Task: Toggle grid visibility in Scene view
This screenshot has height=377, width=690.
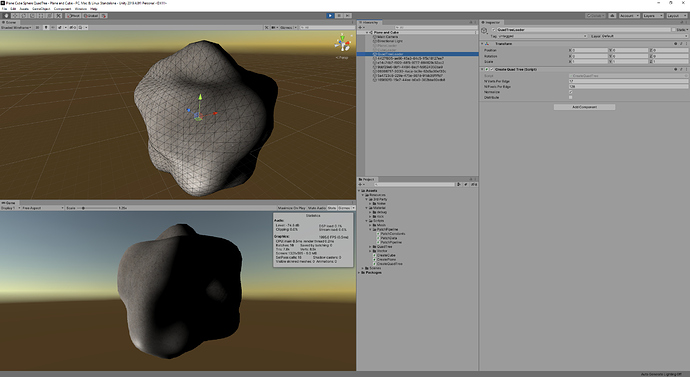Action: click(81, 27)
